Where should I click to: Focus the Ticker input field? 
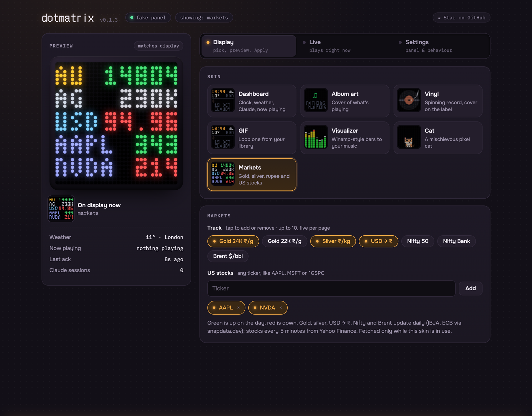[x=331, y=289]
